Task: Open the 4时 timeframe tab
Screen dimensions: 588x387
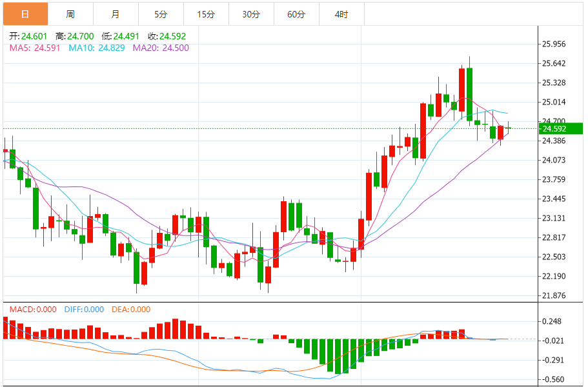Action: (341, 14)
